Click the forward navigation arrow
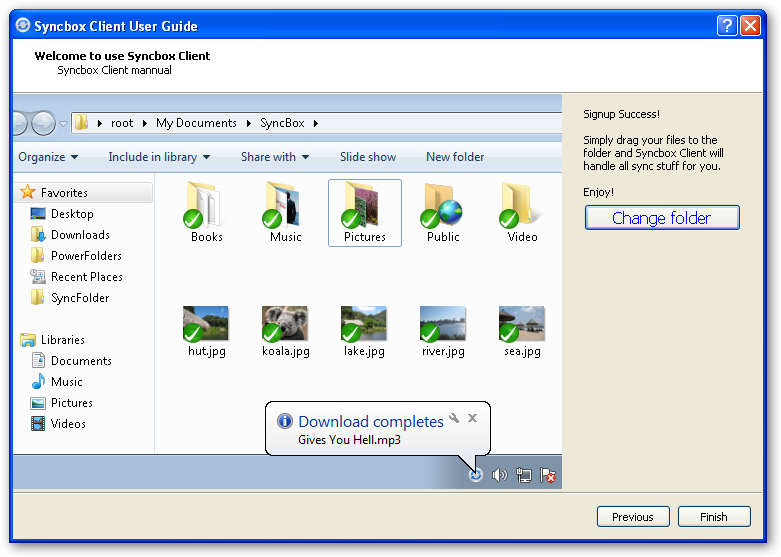The width and height of the screenshot is (781, 557). click(43, 123)
